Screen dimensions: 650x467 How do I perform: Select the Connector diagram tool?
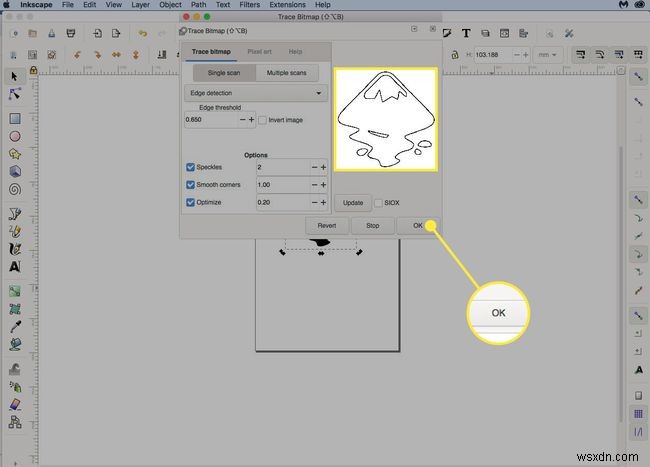pos(15,422)
